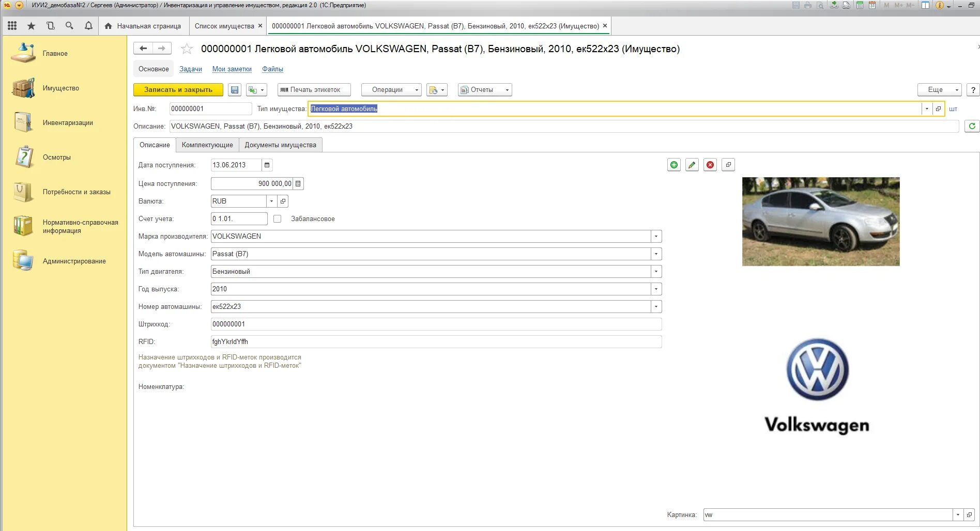Open the Мои заметки link
Screen dimensions: 980x531
pyautogui.click(x=232, y=69)
